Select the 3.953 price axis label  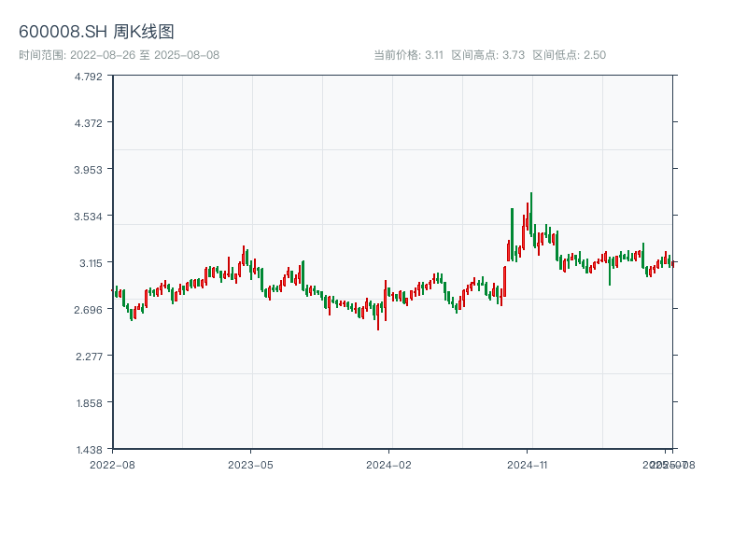90,170
